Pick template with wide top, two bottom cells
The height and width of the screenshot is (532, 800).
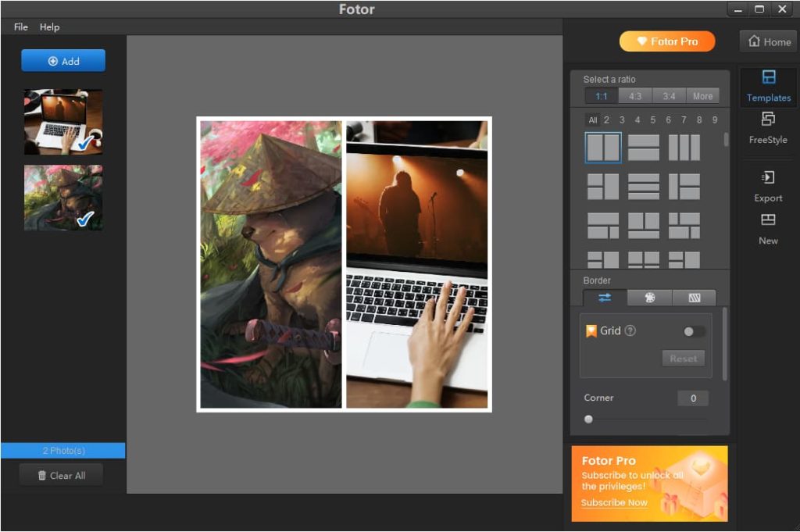pyautogui.click(x=603, y=226)
